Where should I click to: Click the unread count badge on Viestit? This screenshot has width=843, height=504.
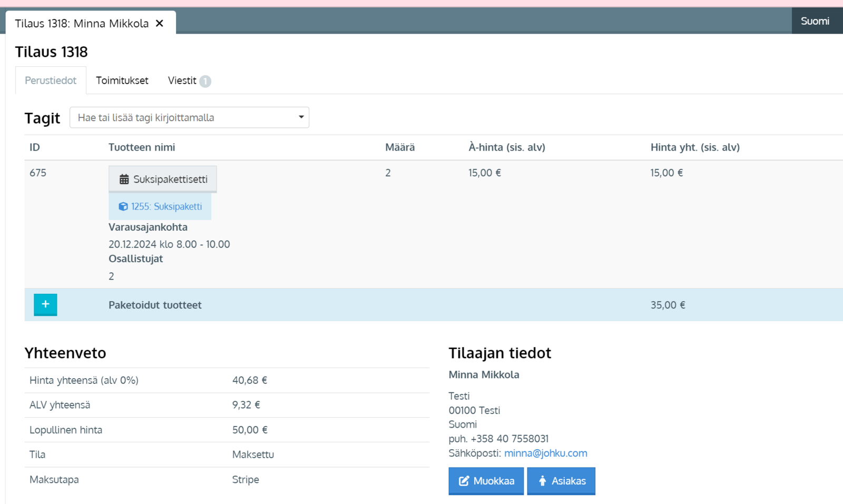205,81
